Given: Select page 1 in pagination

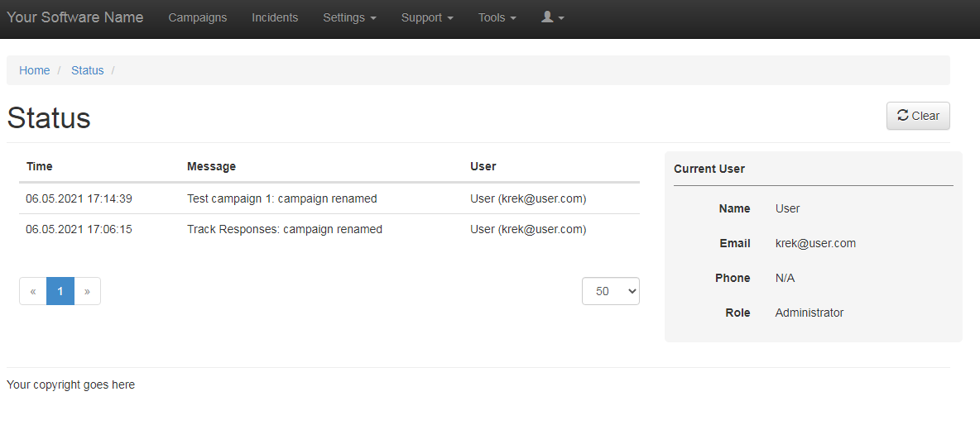Looking at the screenshot, I should point(60,291).
